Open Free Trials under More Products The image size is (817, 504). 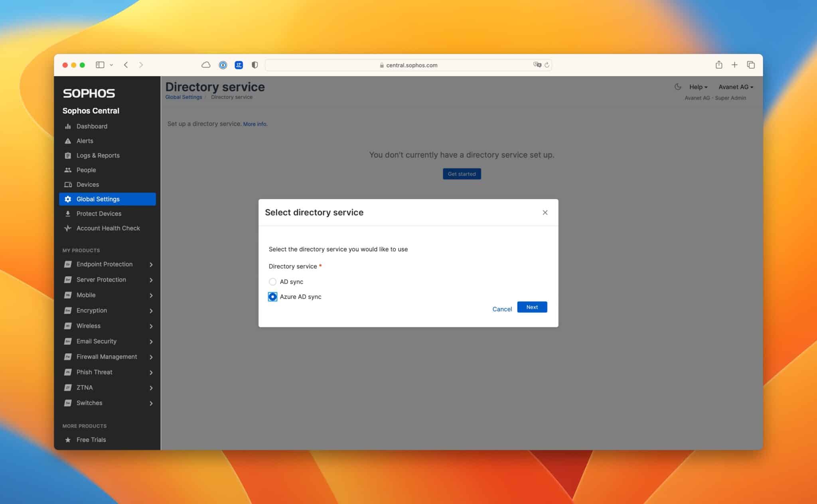click(x=91, y=439)
